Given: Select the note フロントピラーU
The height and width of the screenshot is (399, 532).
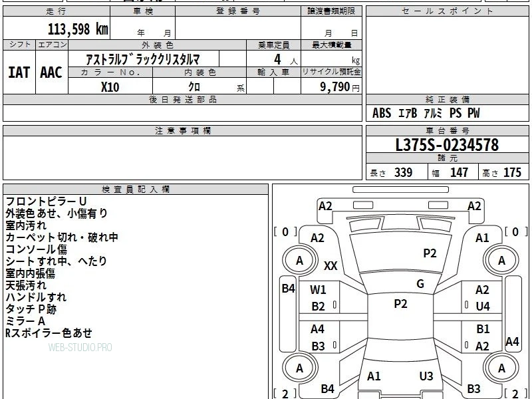Looking at the screenshot, I should [47, 201].
